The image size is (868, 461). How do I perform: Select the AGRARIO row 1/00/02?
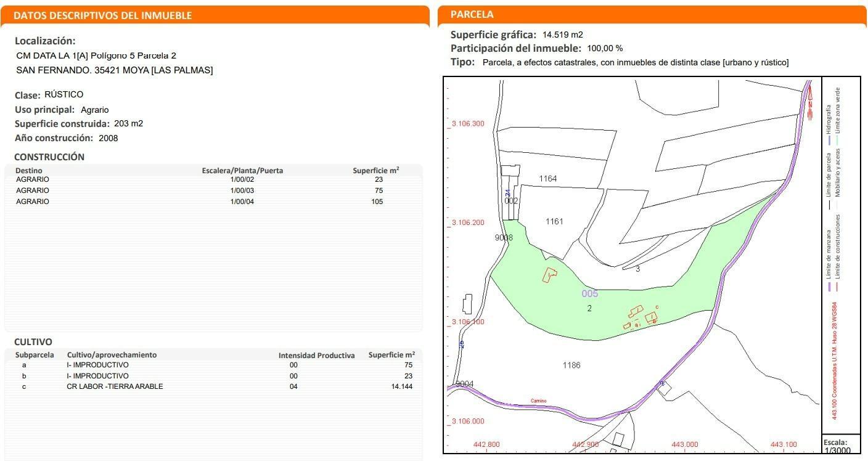(213, 179)
